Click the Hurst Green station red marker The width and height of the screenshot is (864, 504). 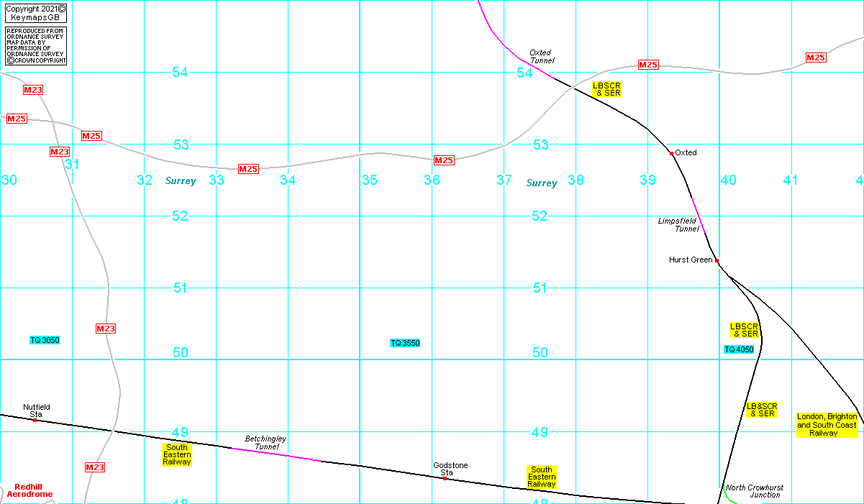click(x=717, y=260)
